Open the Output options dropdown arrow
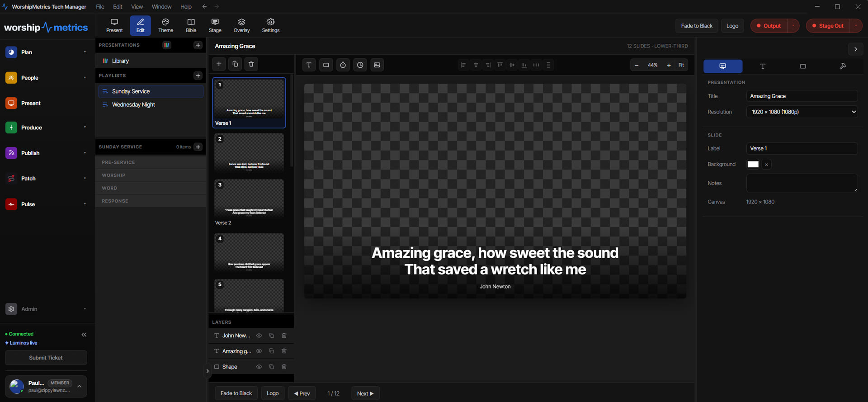Viewport: 868px width, 402px height. (793, 26)
